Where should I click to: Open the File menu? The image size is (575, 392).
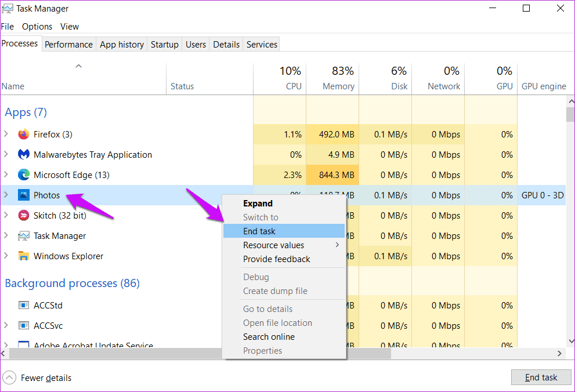pos(8,26)
